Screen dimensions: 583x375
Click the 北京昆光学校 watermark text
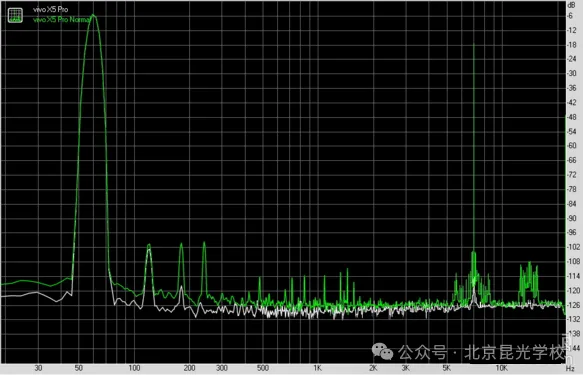pyautogui.click(x=515, y=352)
